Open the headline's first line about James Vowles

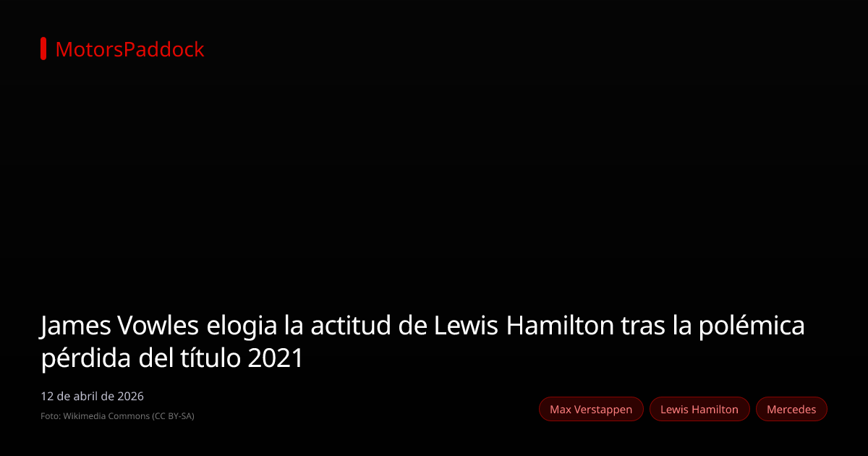pos(422,326)
